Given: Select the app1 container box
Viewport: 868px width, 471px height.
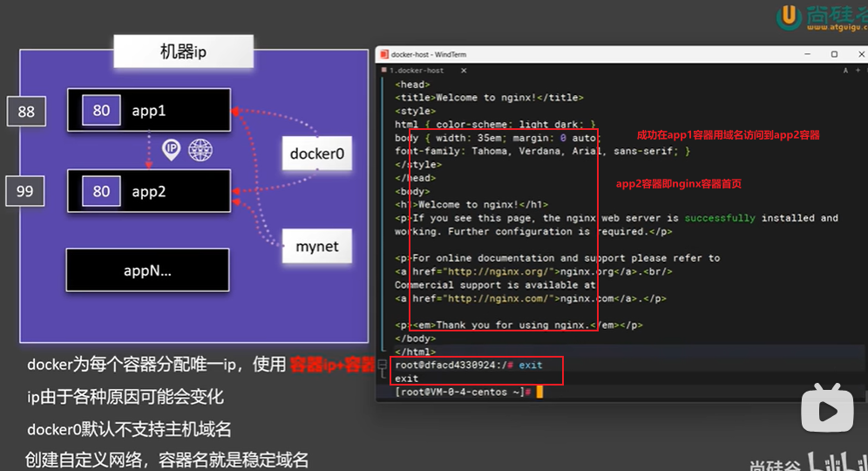Looking at the screenshot, I should [x=149, y=110].
